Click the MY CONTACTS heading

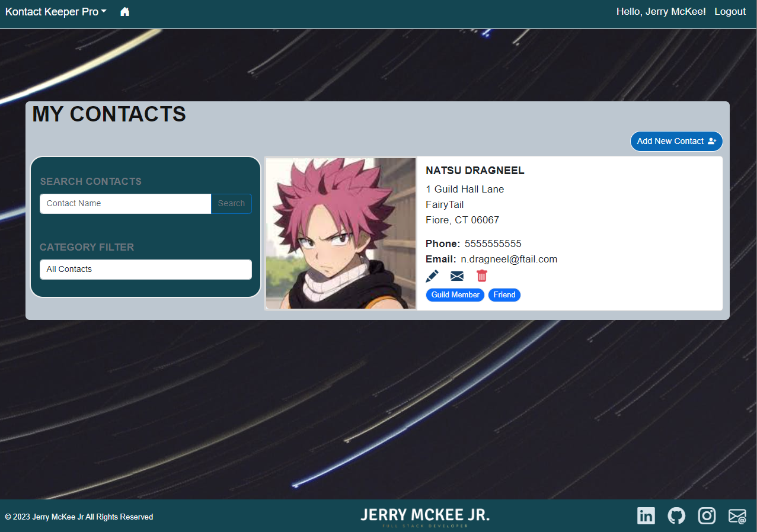109,114
